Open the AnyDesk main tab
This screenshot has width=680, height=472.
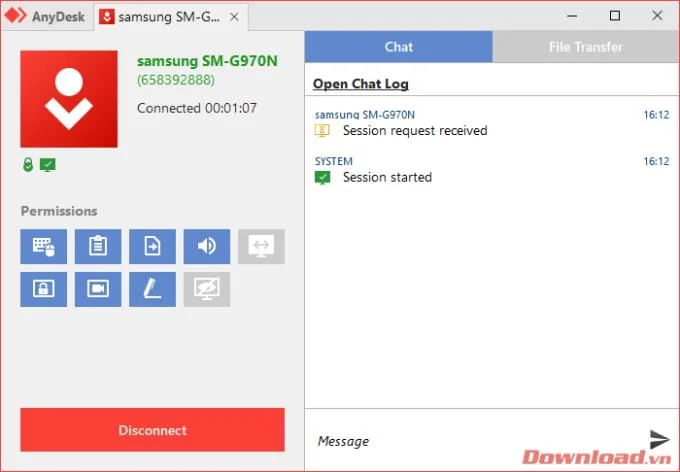(x=47, y=16)
